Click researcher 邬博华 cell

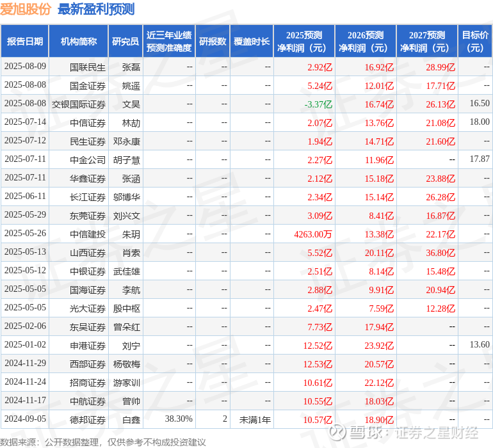[x=127, y=197]
